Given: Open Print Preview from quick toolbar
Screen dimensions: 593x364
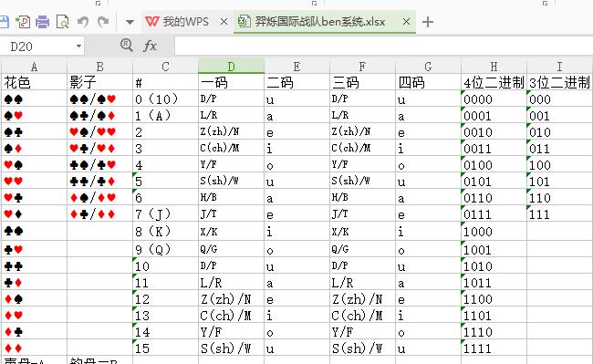Looking at the screenshot, I should pos(63,22).
